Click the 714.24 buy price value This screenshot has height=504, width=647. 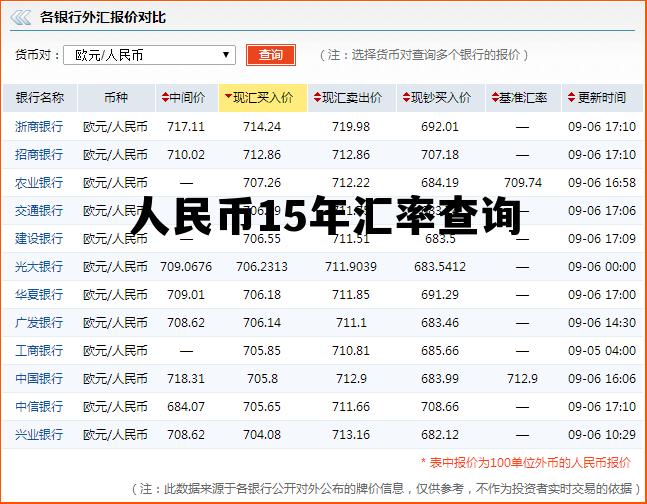[x=262, y=126]
